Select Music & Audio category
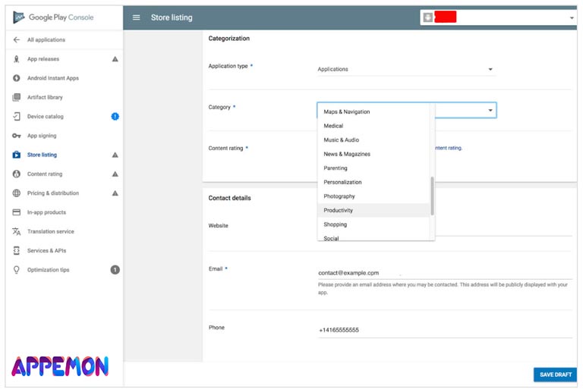The image size is (583, 392). tap(373, 140)
